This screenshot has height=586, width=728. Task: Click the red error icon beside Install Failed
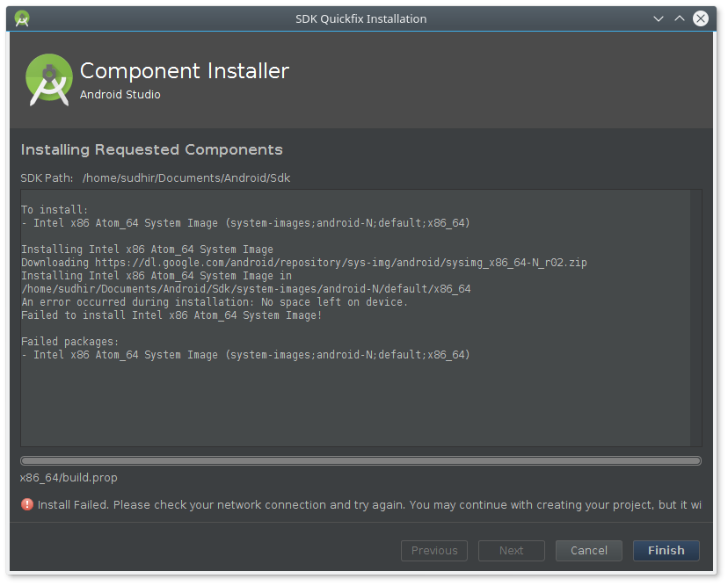[27, 505]
